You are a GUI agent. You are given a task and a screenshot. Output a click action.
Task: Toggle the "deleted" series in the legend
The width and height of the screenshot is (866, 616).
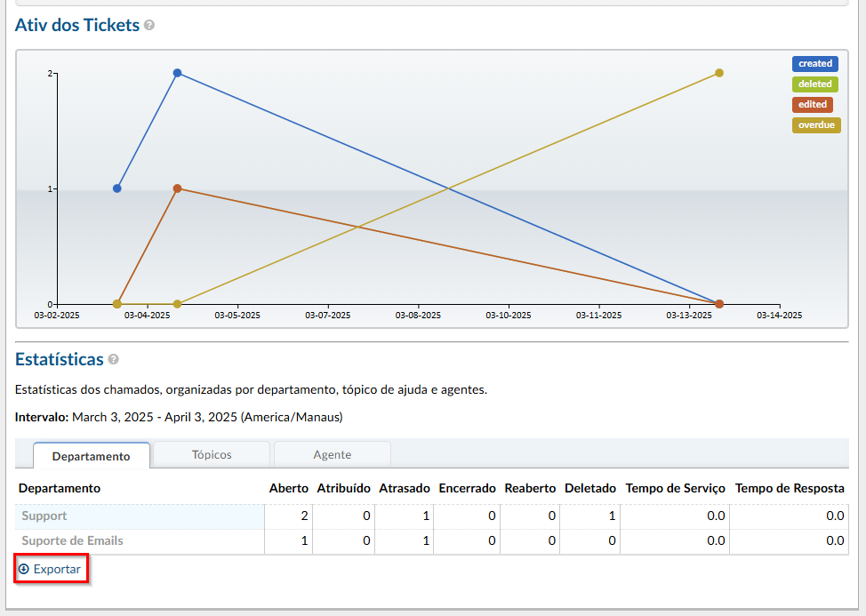[815, 84]
